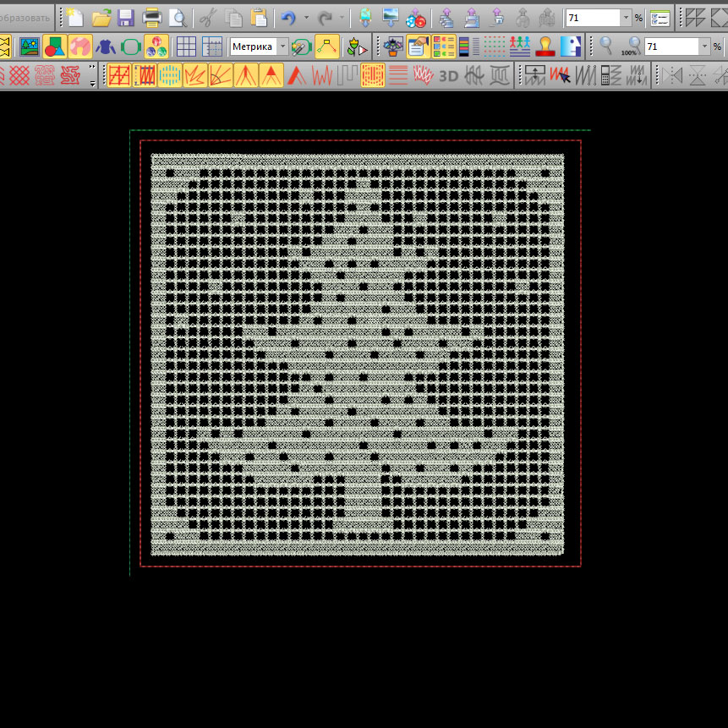Image resolution: width=728 pixels, height=728 pixels.
Task: Click the mirror horizontal triangles icon
Action: 672,76
